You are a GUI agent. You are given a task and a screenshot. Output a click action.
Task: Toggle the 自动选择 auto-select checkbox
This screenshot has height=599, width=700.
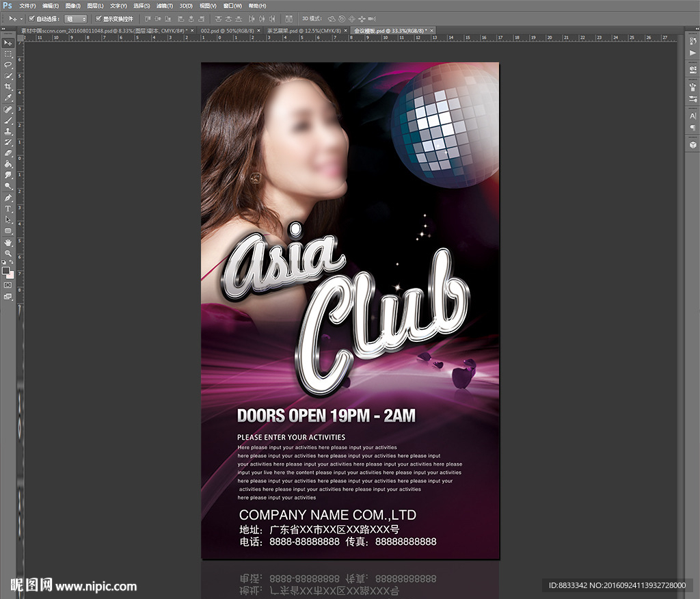[x=31, y=18]
